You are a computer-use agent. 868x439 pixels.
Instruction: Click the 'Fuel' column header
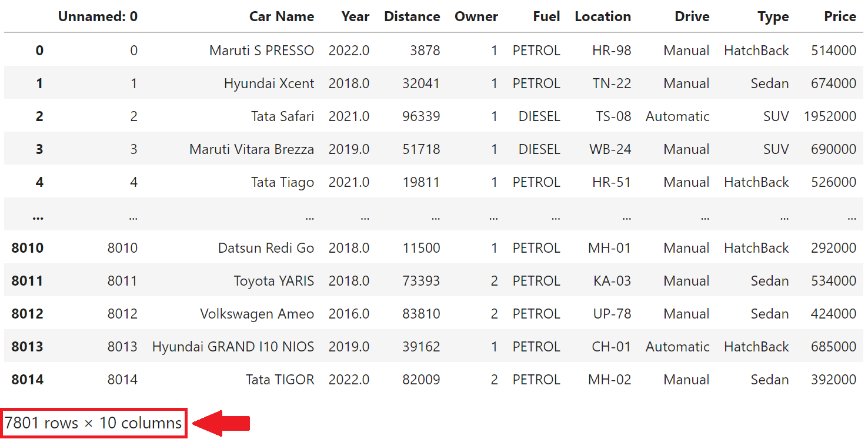coord(547,16)
